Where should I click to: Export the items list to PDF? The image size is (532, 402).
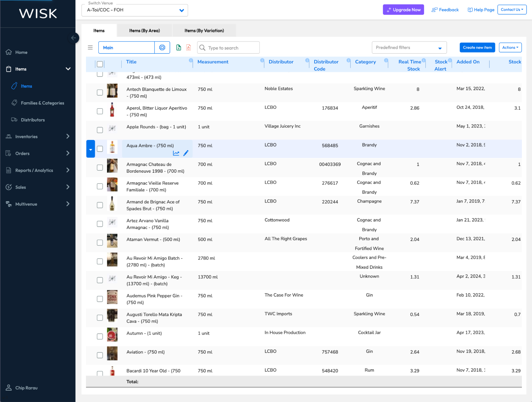[188, 47]
